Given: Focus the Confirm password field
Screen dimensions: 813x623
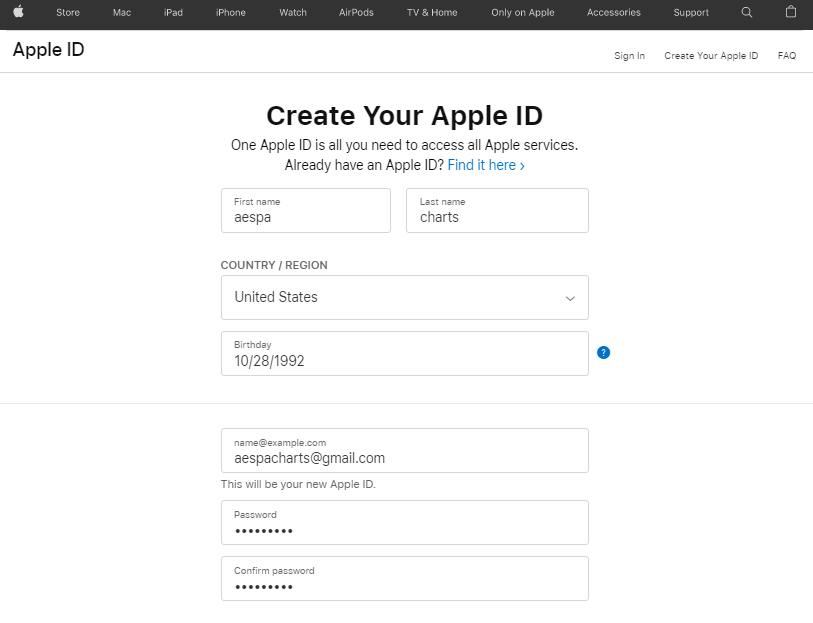Looking at the screenshot, I should tap(405, 578).
